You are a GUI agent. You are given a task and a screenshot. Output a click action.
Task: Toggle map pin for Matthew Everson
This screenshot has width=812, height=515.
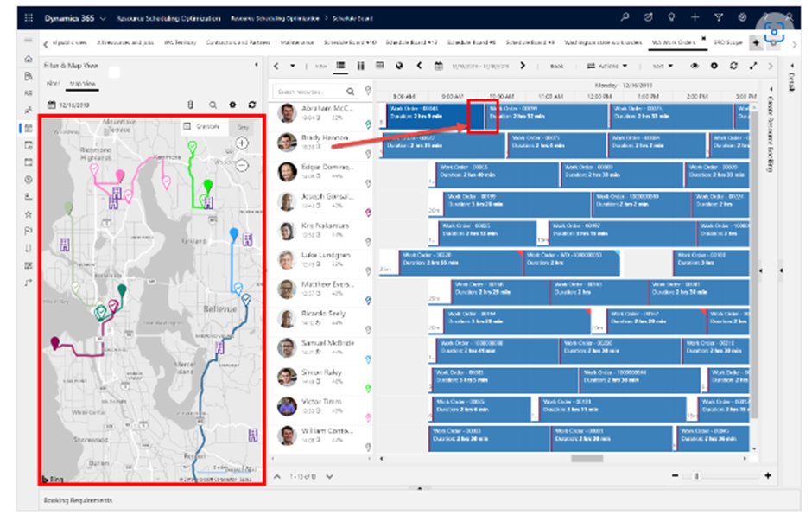(x=368, y=301)
